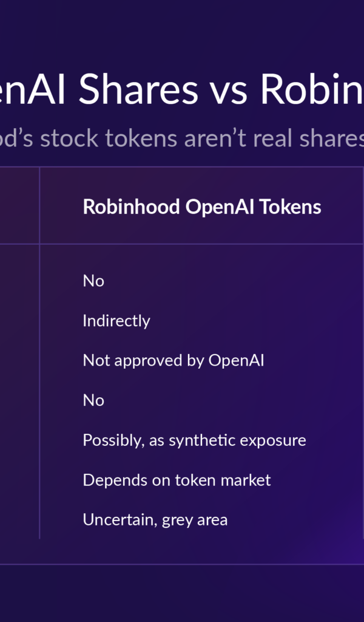
Task: Click the word "grey" in the last row
Action: click(177, 520)
